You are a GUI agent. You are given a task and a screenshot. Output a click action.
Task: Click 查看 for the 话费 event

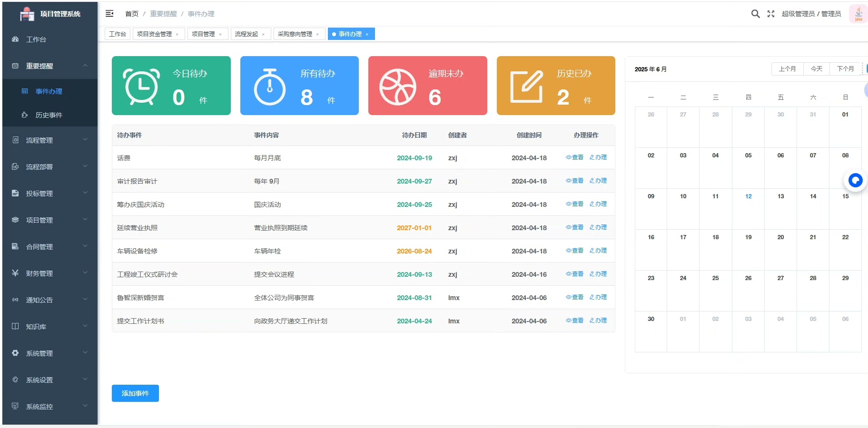[574, 157]
